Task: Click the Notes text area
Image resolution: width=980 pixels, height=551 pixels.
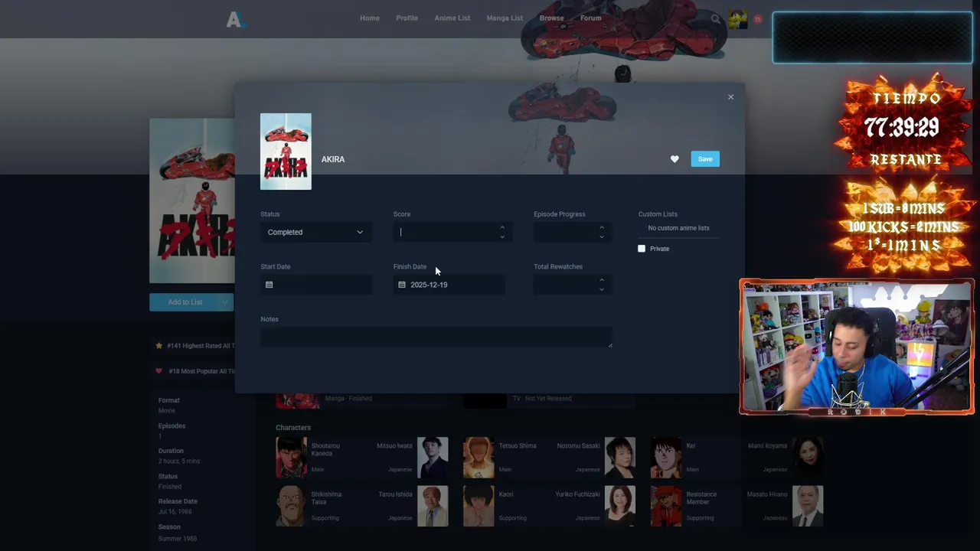Action: (436, 337)
